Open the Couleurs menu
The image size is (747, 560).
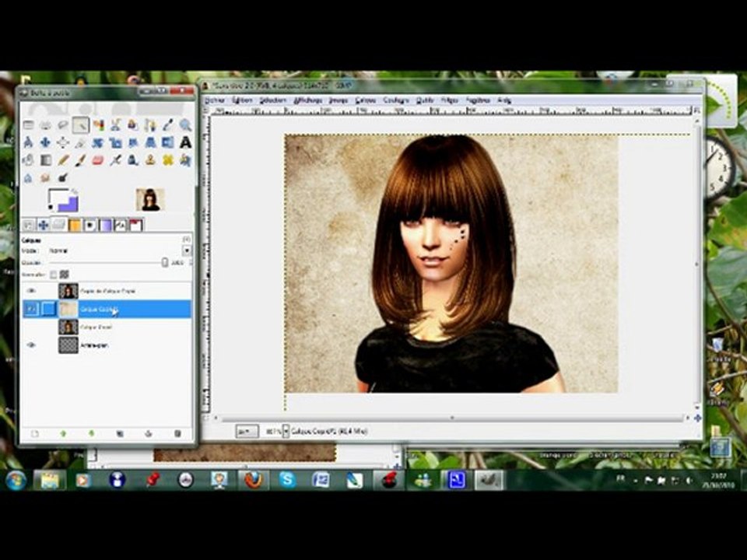(x=396, y=100)
